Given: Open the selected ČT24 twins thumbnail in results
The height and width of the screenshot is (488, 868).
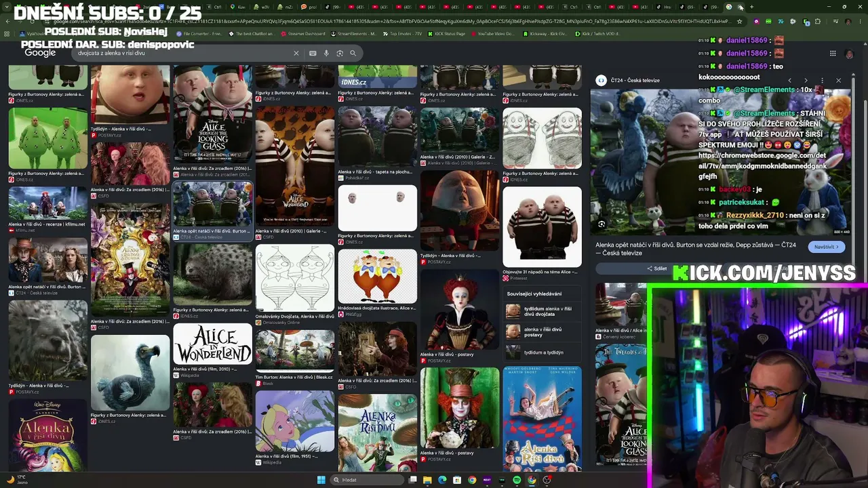Looking at the screenshot, I should pos(212,205).
